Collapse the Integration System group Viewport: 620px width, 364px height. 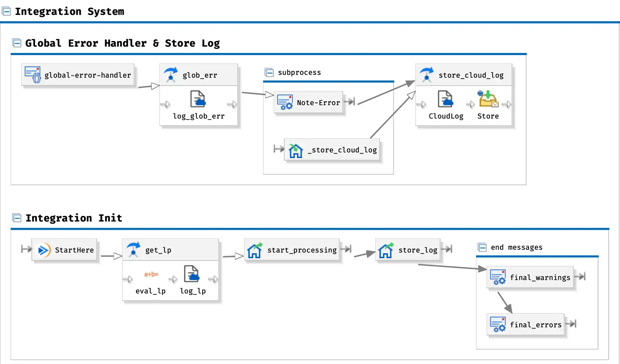[6, 11]
